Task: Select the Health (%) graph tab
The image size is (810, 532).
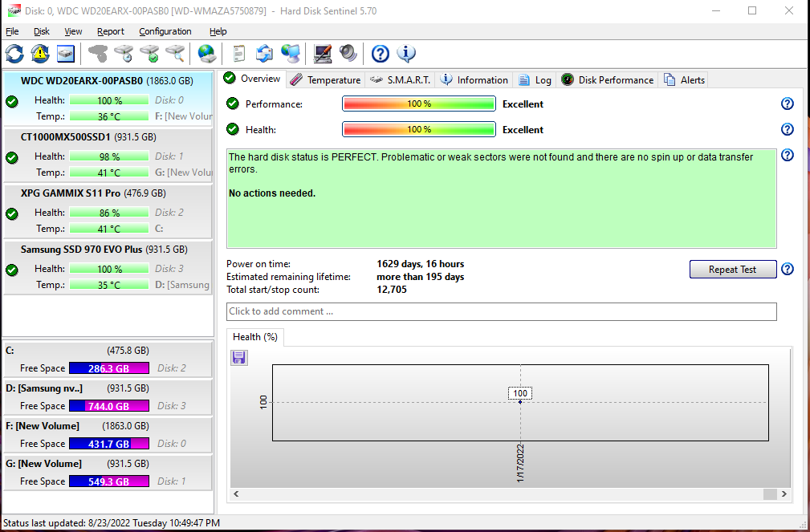Action: (x=255, y=337)
